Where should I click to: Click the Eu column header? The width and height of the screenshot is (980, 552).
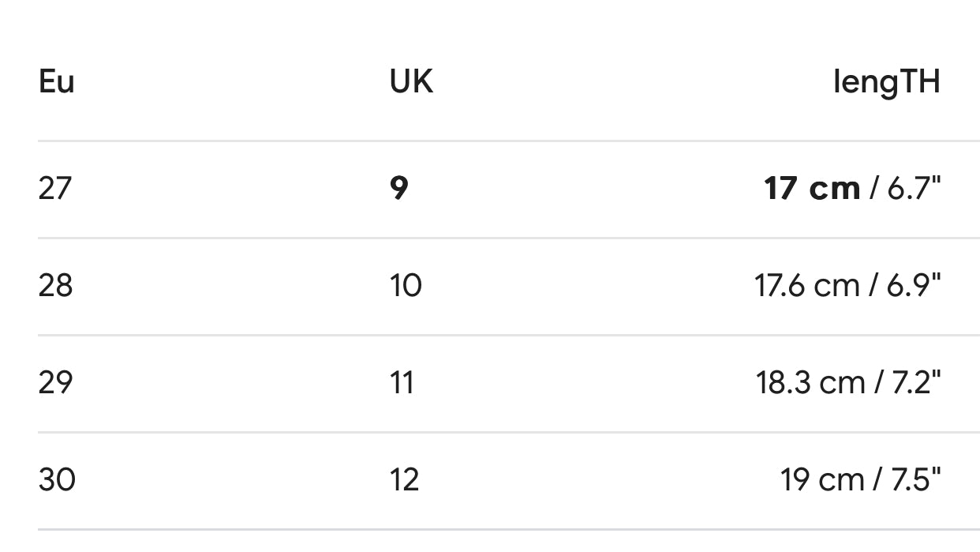tap(56, 81)
